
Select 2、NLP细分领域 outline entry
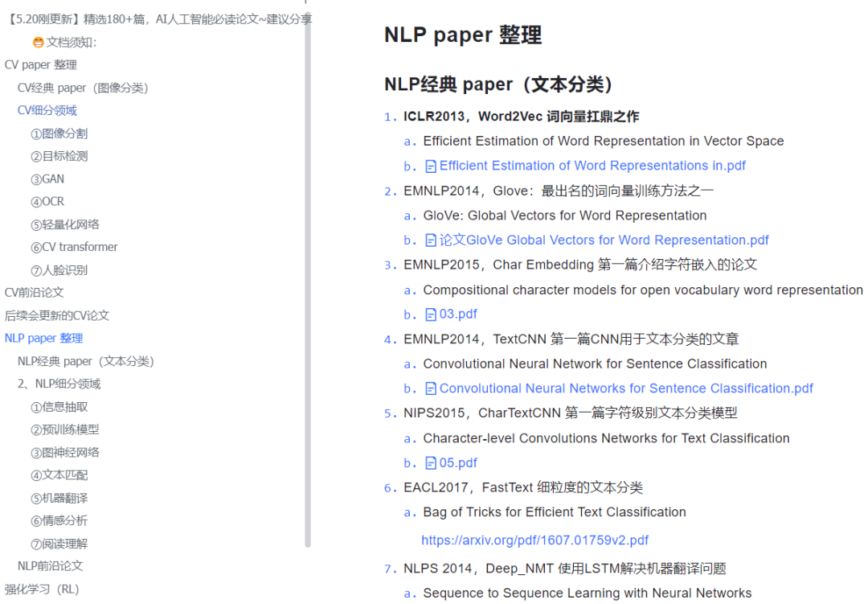pos(59,384)
